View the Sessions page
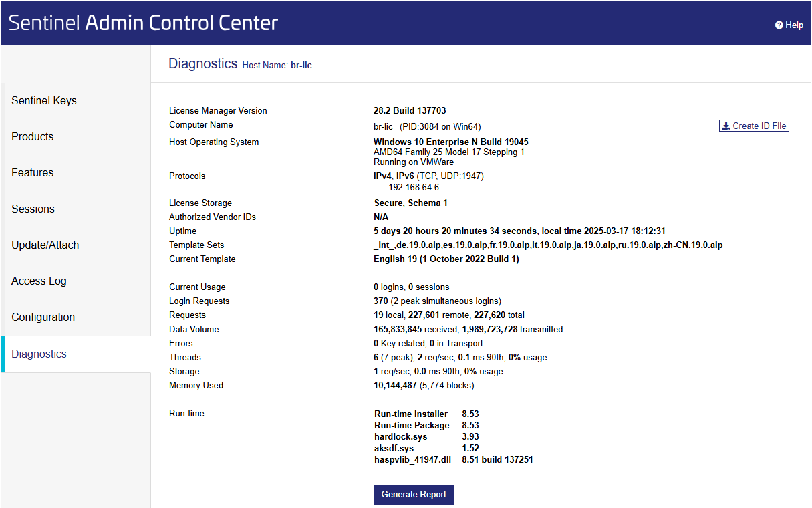Viewport: 812px width, 508px height. click(33, 209)
